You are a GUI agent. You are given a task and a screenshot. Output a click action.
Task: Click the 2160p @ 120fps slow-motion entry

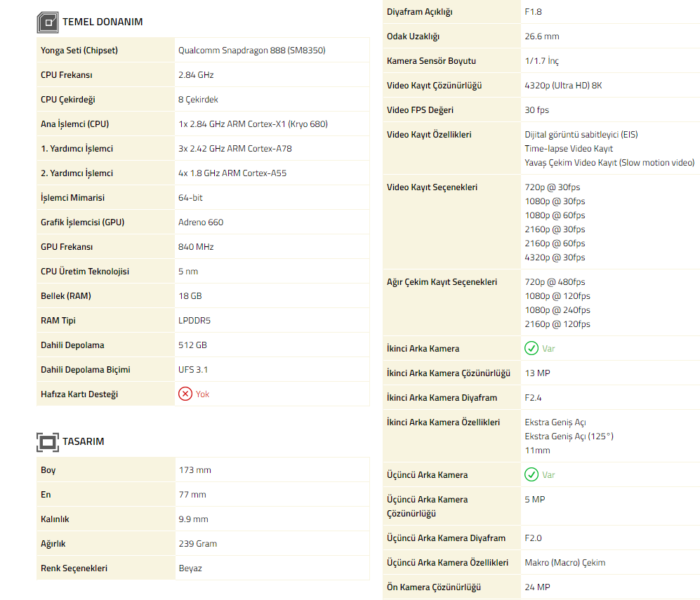point(557,324)
